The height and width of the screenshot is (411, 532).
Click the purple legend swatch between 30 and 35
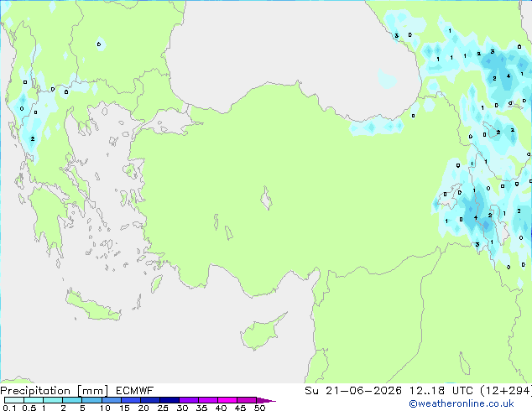point(189,400)
